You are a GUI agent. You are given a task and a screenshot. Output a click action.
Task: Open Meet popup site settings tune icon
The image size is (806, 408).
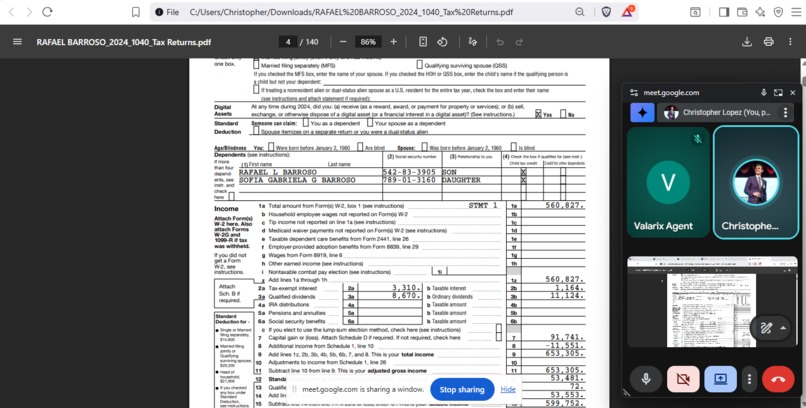coord(634,92)
